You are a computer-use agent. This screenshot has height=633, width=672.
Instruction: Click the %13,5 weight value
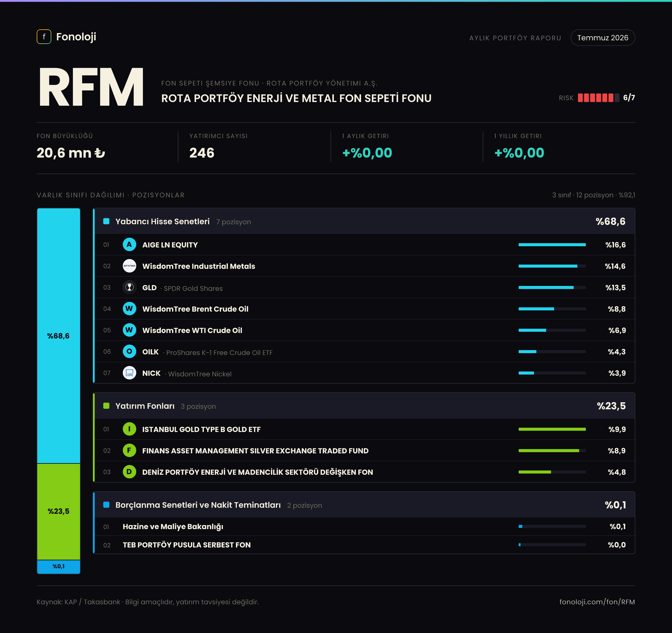615,287
